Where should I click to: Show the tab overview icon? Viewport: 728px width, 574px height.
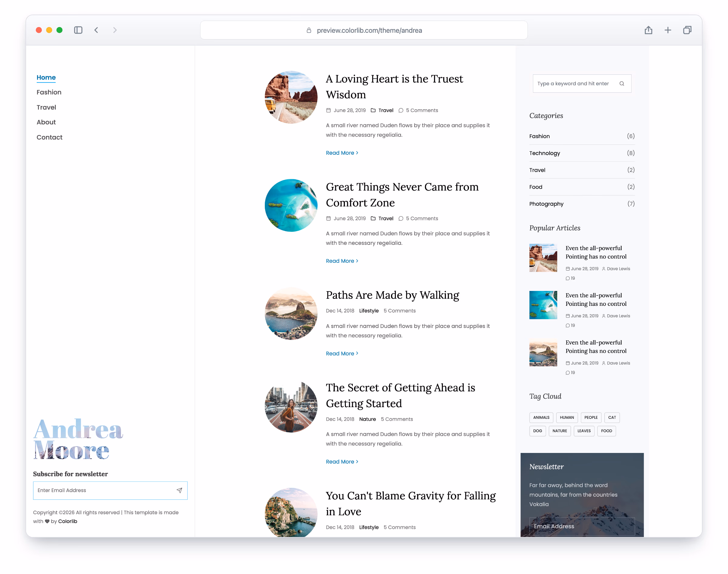click(687, 30)
